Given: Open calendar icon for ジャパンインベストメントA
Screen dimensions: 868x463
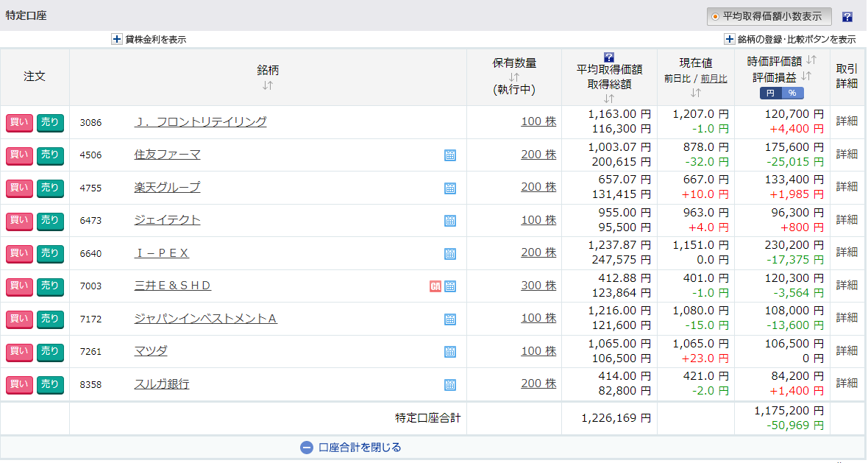Looking at the screenshot, I should 450,319.
